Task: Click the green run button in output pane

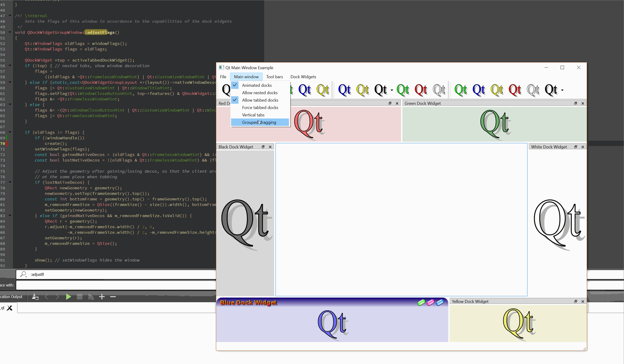Action: point(68,297)
